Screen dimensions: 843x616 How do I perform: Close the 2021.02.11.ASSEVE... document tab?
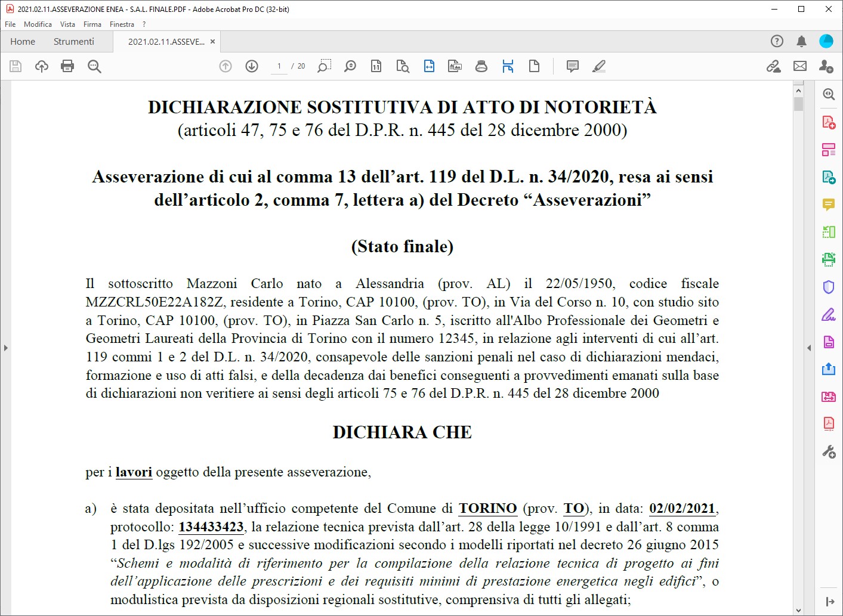(212, 42)
